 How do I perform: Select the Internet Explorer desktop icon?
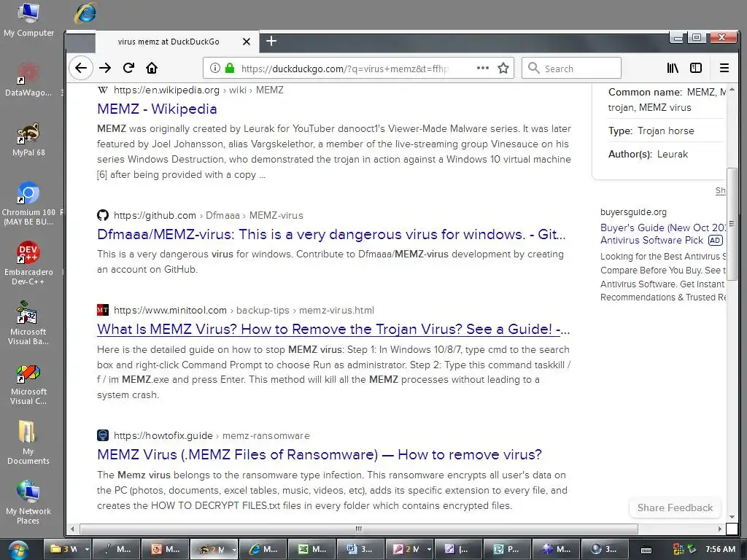click(x=86, y=13)
